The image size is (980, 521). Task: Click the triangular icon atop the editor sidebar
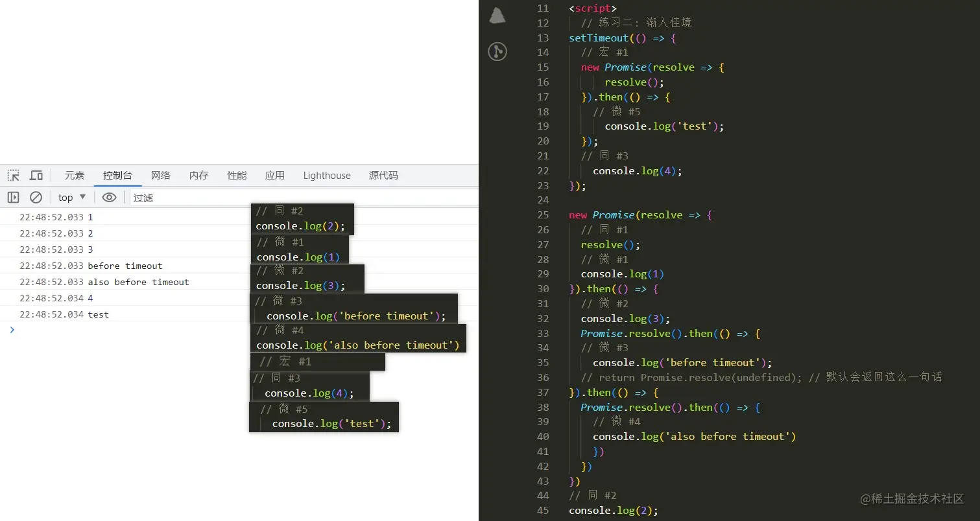[497, 16]
